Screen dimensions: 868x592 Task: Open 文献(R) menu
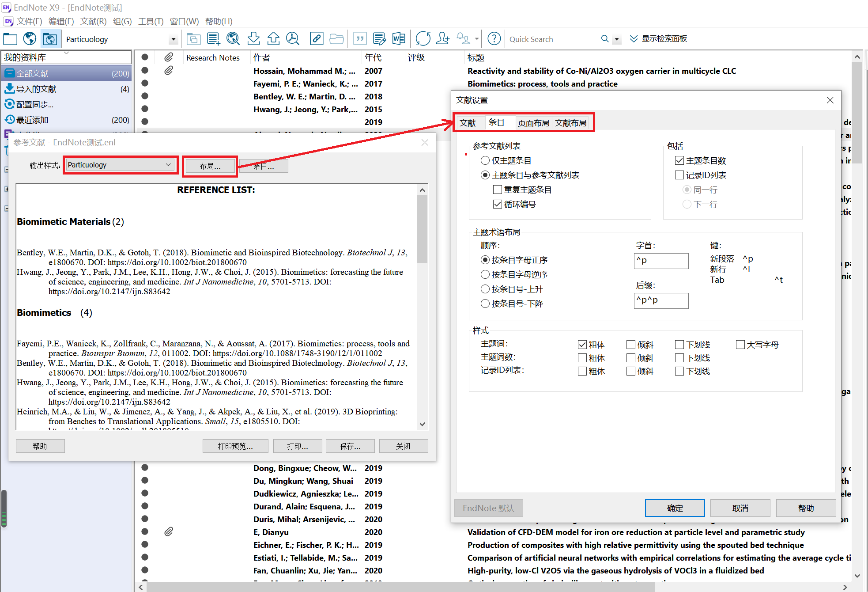coord(93,21)
